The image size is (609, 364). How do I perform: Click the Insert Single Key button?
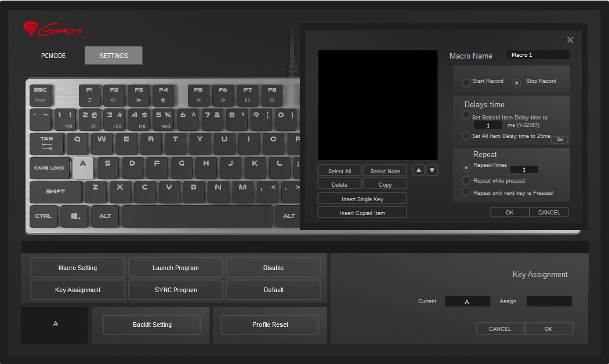pyautogui.click(x=362, y=199)
